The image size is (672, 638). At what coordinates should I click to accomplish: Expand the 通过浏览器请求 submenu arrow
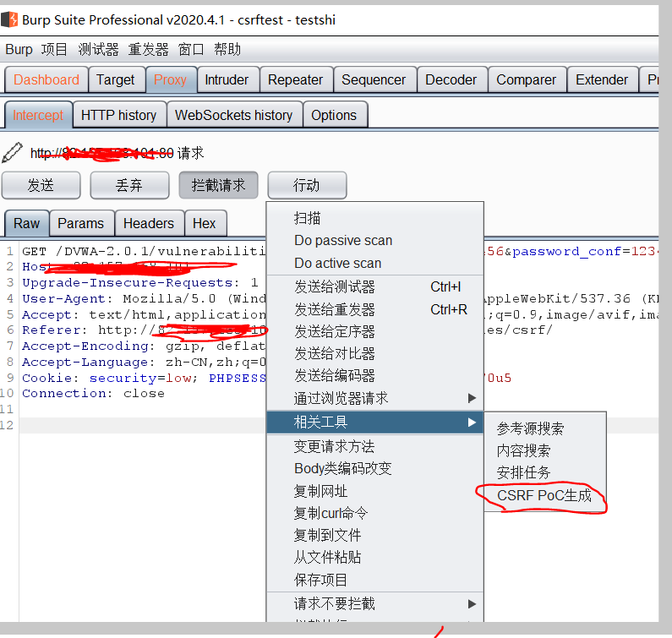[x=472, y=398]
